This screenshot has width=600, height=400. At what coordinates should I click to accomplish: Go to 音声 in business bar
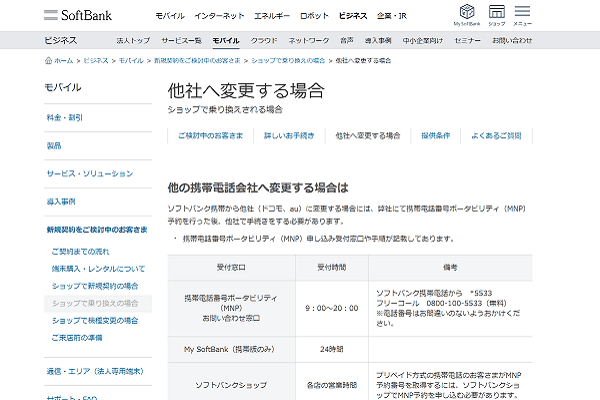[x=347, y=40]
